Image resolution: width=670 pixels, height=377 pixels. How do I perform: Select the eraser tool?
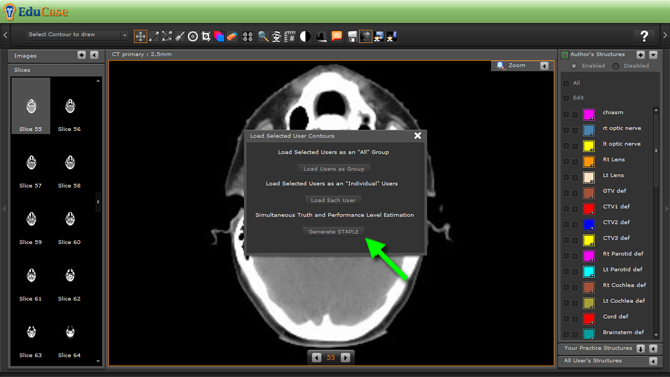[232, 36]
